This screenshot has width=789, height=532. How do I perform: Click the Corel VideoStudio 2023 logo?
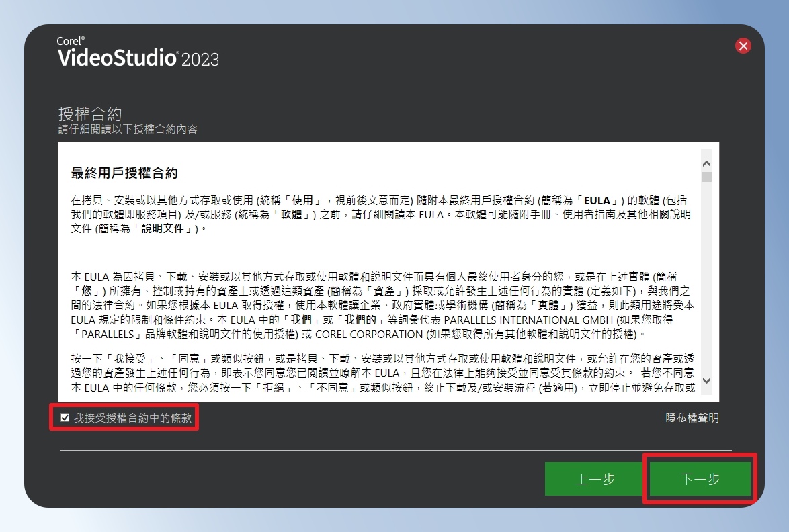pos(138,52)
